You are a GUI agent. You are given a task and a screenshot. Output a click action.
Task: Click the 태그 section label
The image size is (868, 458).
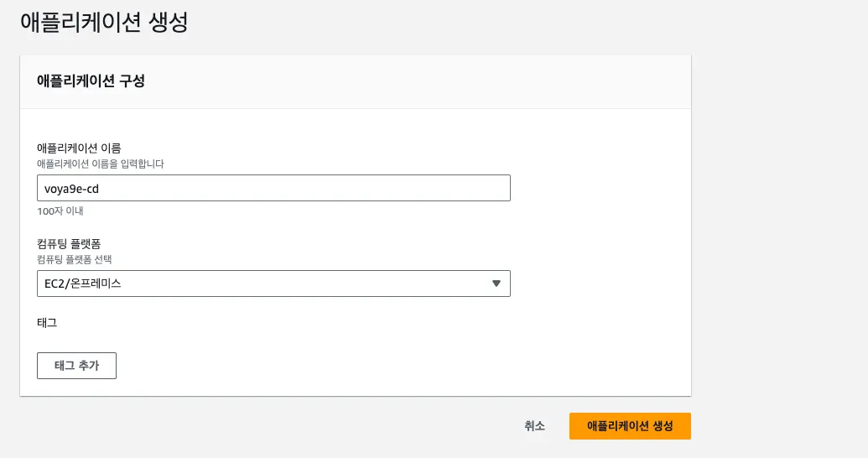[x=47, y=322]
